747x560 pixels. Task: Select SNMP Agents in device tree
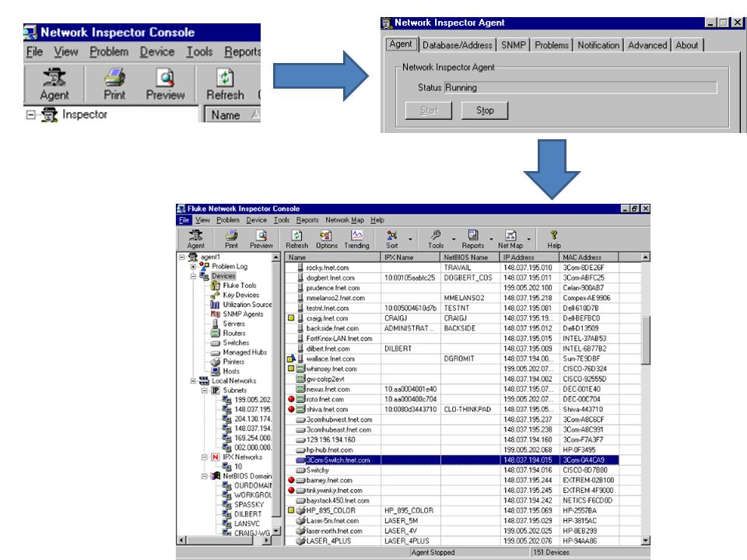pyautogui.click(x=243, y=313)
